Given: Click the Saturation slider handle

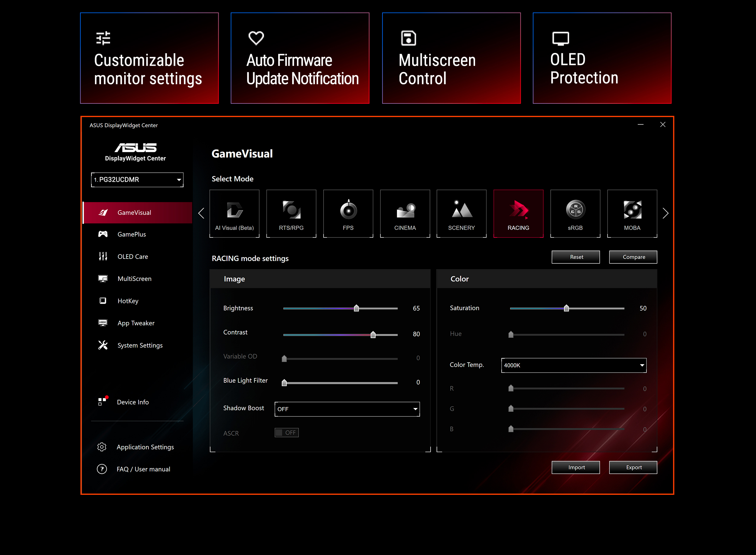Looking at the screenshot, I should point(566,308).
